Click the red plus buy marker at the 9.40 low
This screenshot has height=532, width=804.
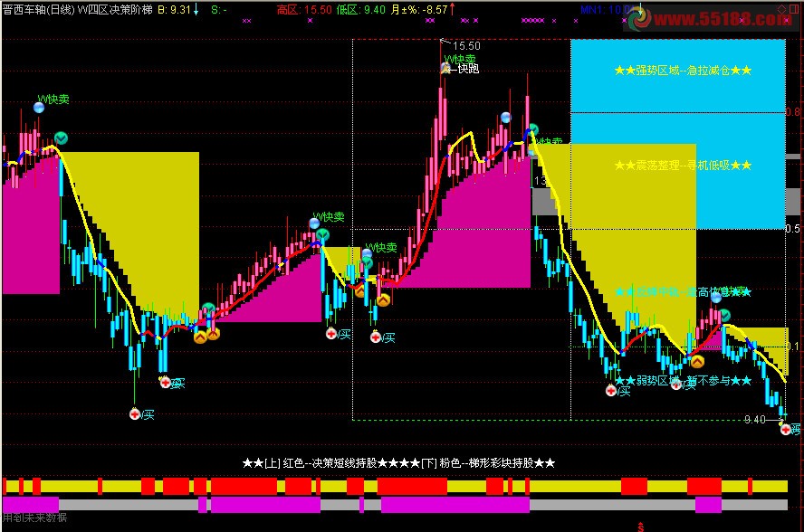coord(786,430)
